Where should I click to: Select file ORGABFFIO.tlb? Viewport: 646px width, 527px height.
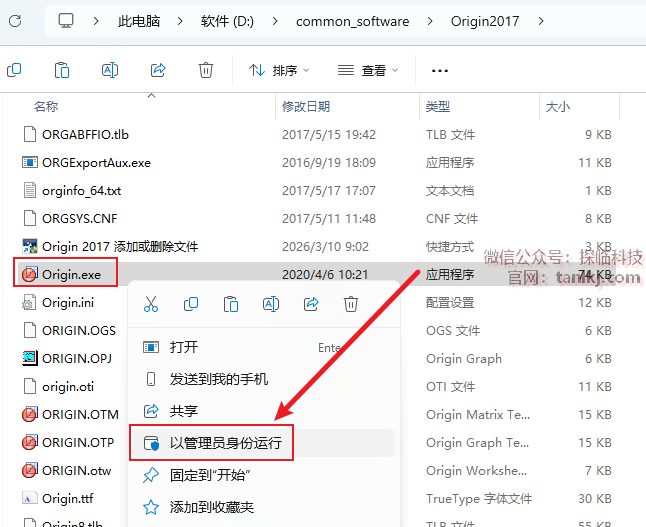[x=85, y=135]
